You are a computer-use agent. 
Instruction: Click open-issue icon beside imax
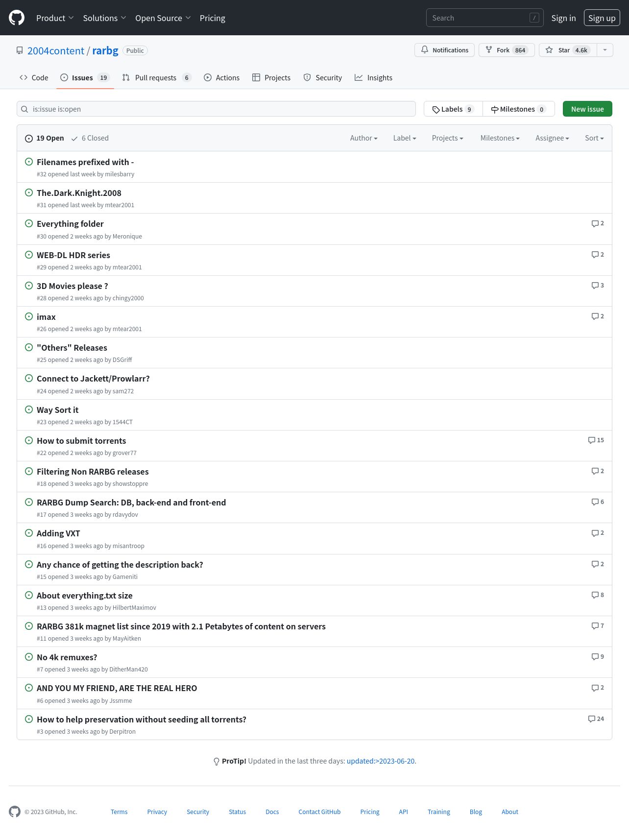(x=29, y=316)
